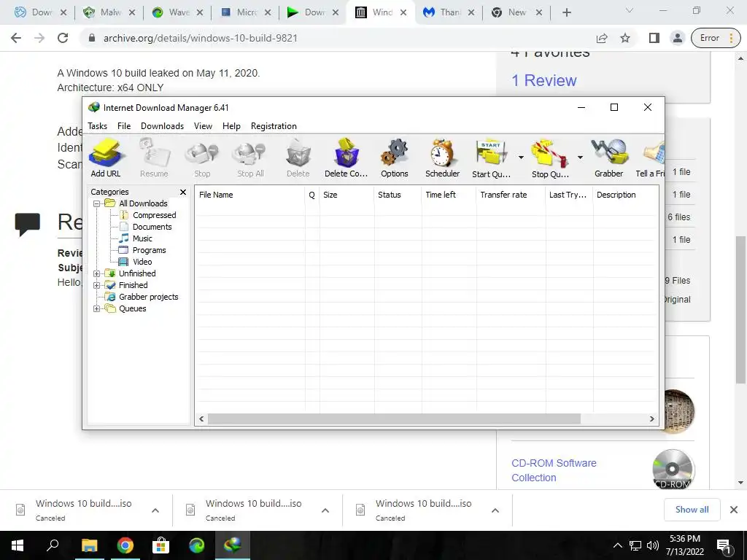Image resolution: width=747 pixels, height=560 pixels.
Task: Click horizontal scrollbar left arrow in IDM
Action: [x=201, y=419]
